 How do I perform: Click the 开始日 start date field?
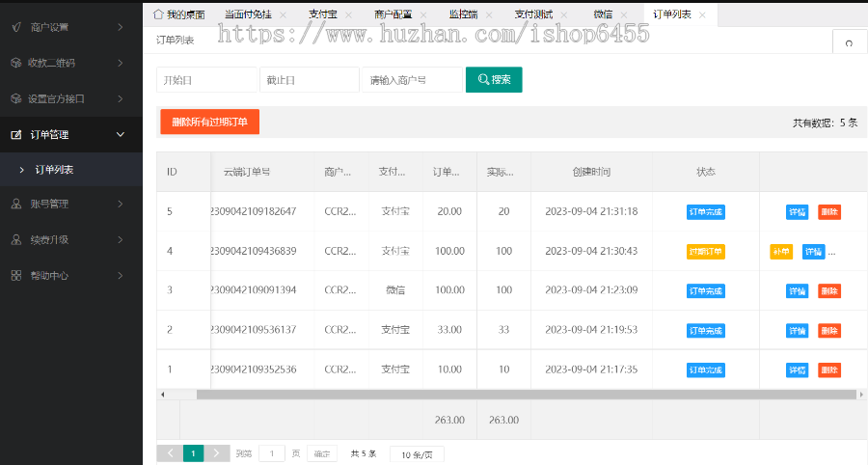click(206, 80)
